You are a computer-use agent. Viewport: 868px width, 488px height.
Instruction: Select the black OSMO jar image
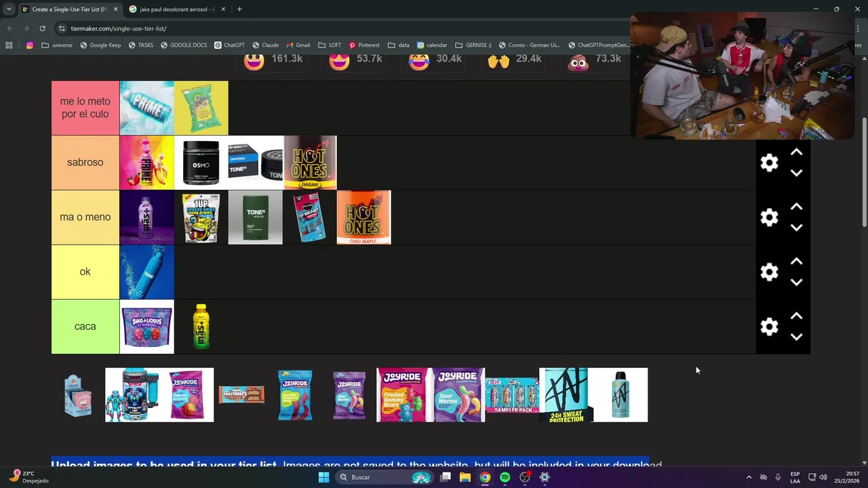coord(201,163)
